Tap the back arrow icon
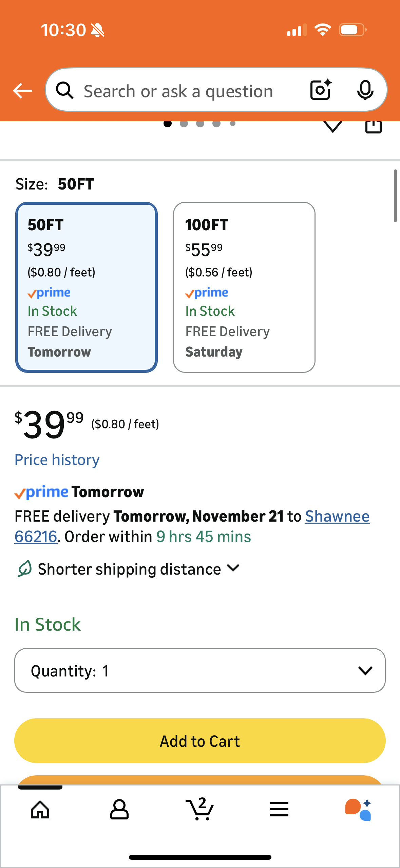This screenshot has width=400, height=868. tap(22, 91)
